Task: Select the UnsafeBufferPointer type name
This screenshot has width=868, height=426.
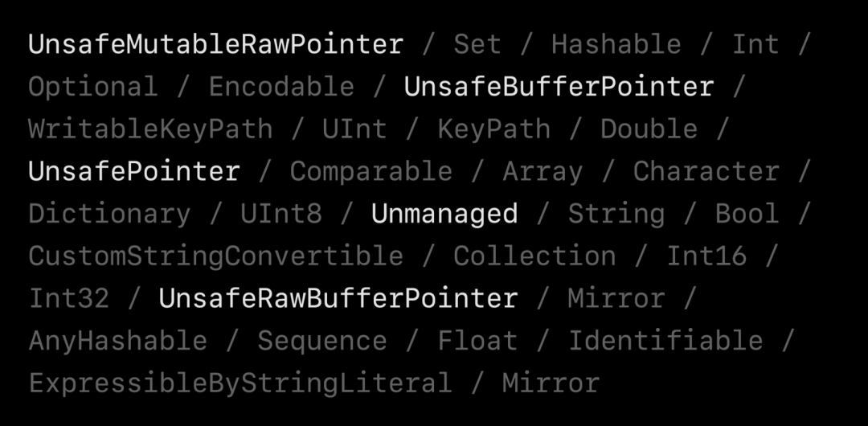Action: (559, 87)
